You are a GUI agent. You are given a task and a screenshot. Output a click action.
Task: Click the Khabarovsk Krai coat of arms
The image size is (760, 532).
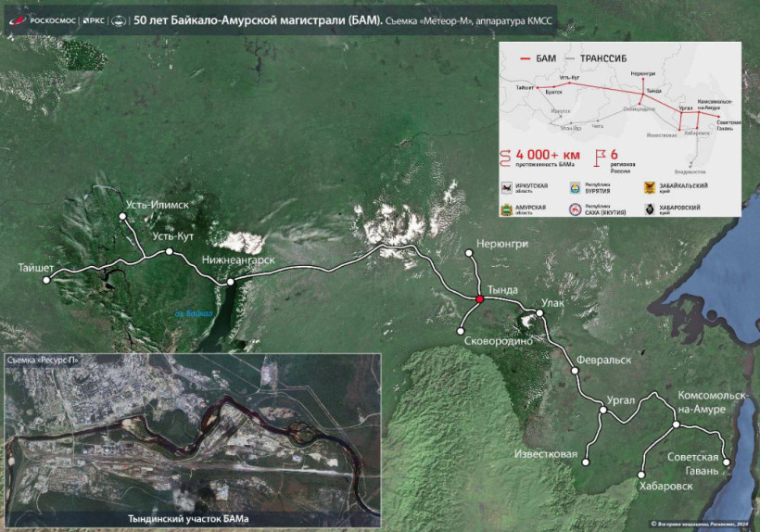click(x=650, y=209)
